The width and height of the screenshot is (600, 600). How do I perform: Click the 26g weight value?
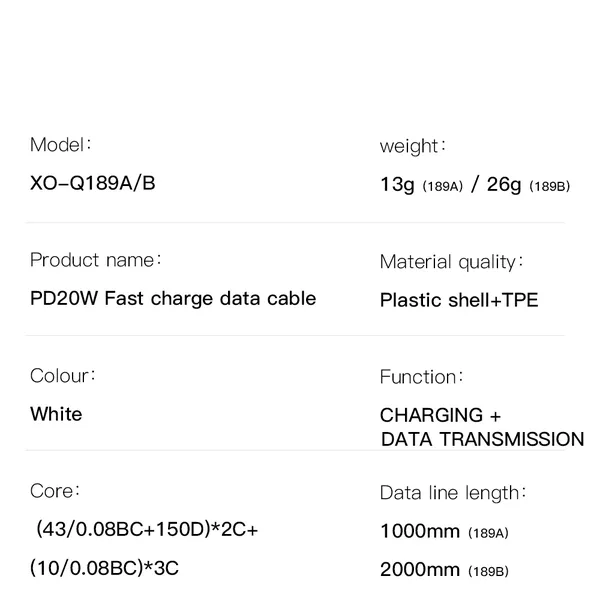(x=505, y=185)
